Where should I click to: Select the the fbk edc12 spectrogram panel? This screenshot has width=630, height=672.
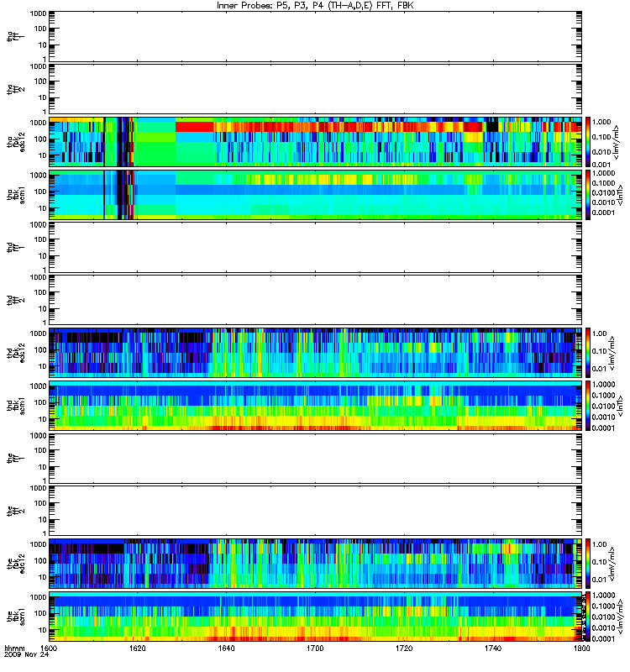pyautogui.click(x=316, y=564)
